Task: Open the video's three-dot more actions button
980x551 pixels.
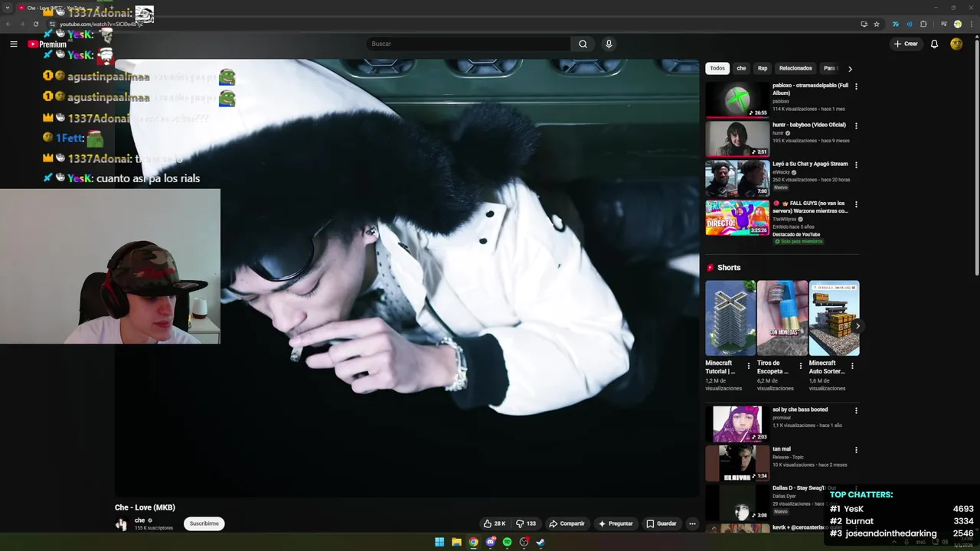Action: pyautogui.click(x=692, y=523)
